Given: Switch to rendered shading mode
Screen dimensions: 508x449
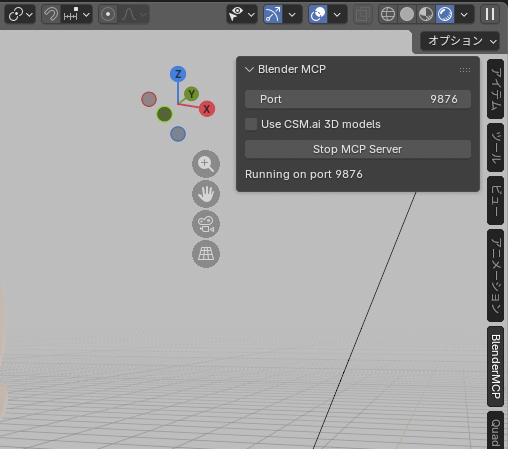Looking at the screenshot, I should [x=445, y=14].
